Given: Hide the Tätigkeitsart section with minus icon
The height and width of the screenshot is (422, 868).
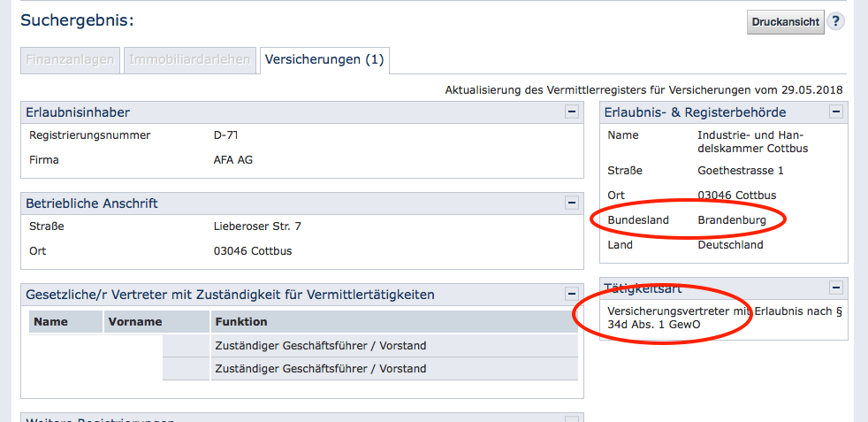Looking at the screenshot, I should coord(836,288).
